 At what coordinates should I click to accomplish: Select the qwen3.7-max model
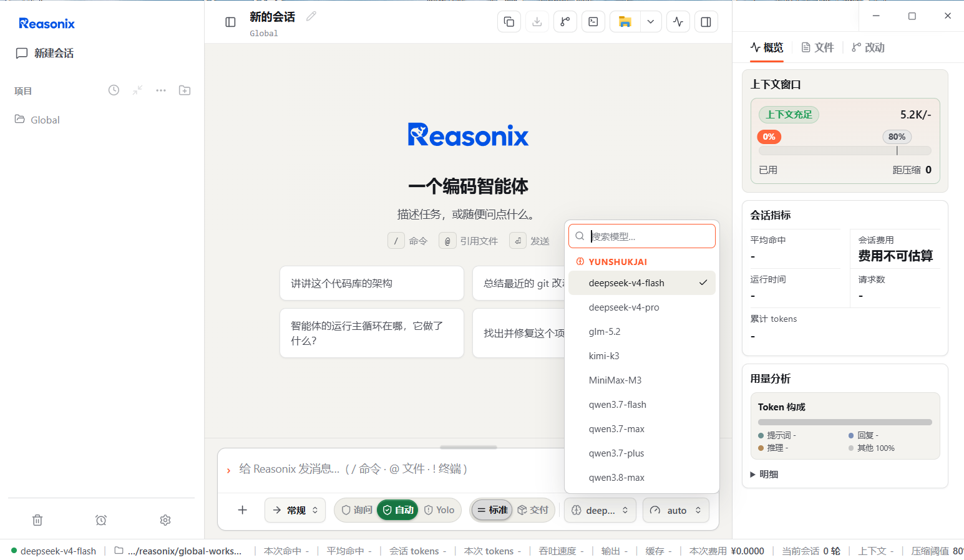642,429
